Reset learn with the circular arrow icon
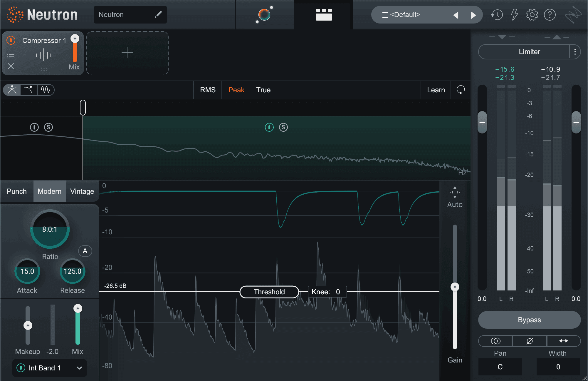 click(x=461, y=90)
